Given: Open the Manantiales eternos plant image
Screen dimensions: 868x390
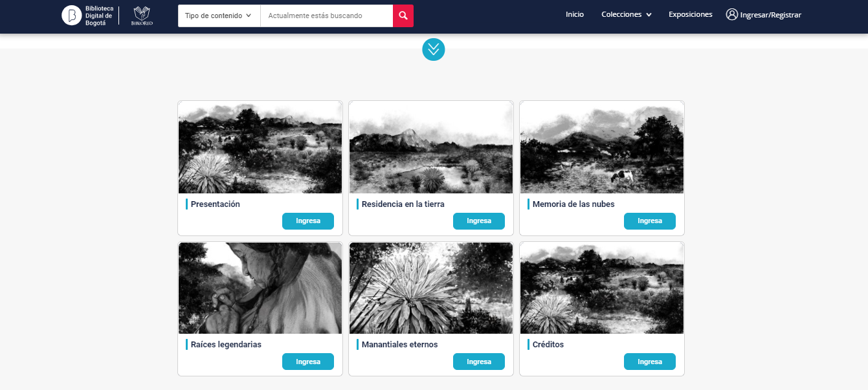Looking at the screenshot, I should tap(431, 288).
